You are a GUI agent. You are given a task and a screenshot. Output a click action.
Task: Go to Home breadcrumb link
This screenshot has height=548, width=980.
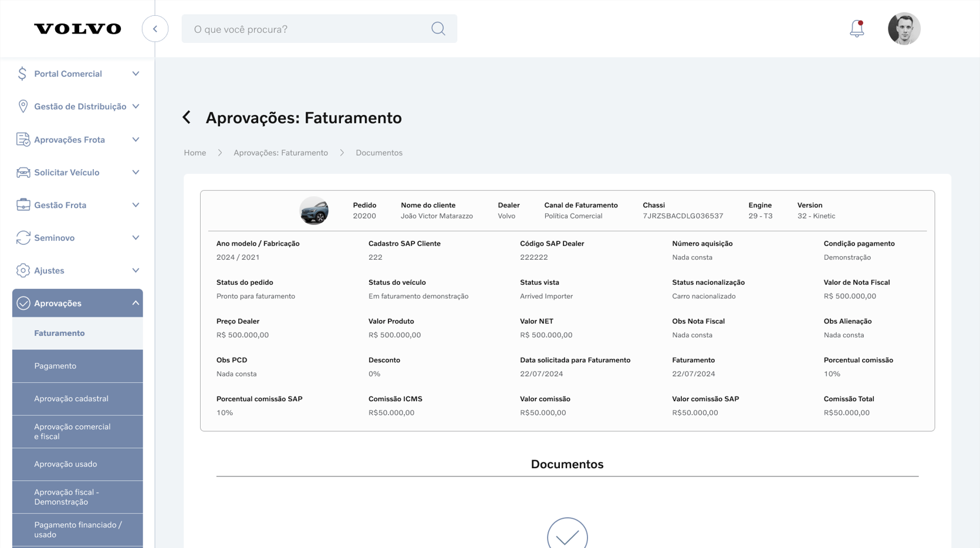pyautogui.click(x=195, y=153)
